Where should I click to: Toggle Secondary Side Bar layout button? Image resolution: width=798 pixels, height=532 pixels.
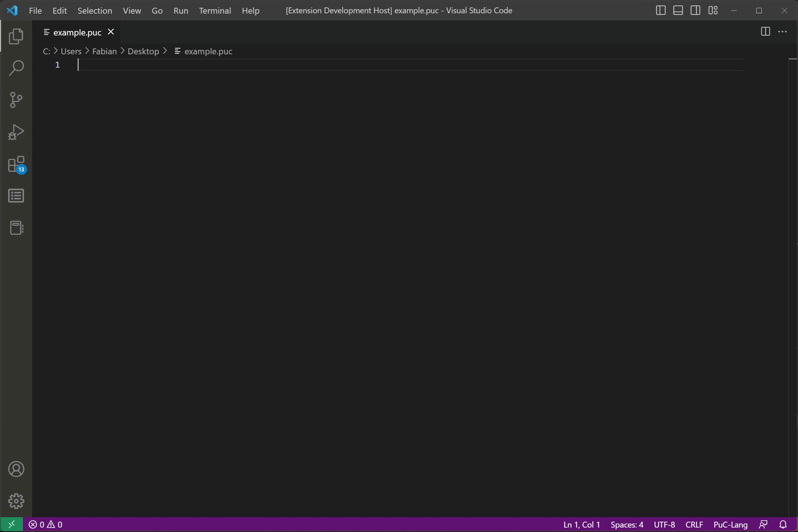(695, 10)
